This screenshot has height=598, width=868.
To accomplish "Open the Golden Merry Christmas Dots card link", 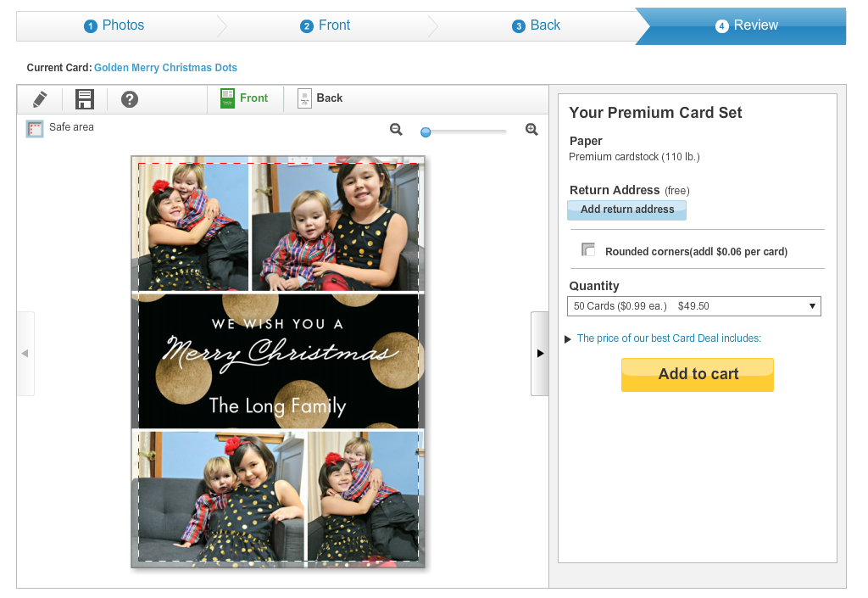I will tap(165, 68).
